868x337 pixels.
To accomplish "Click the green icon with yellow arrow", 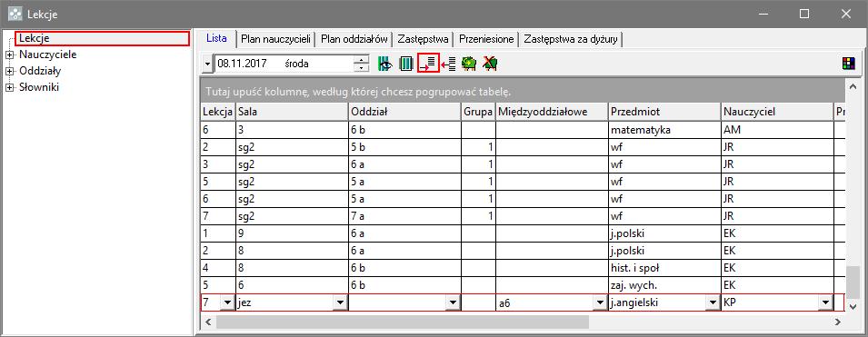I will 469,64.
